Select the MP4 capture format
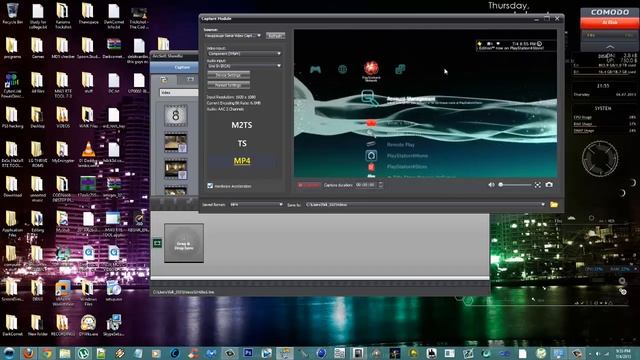 (242, 161)
